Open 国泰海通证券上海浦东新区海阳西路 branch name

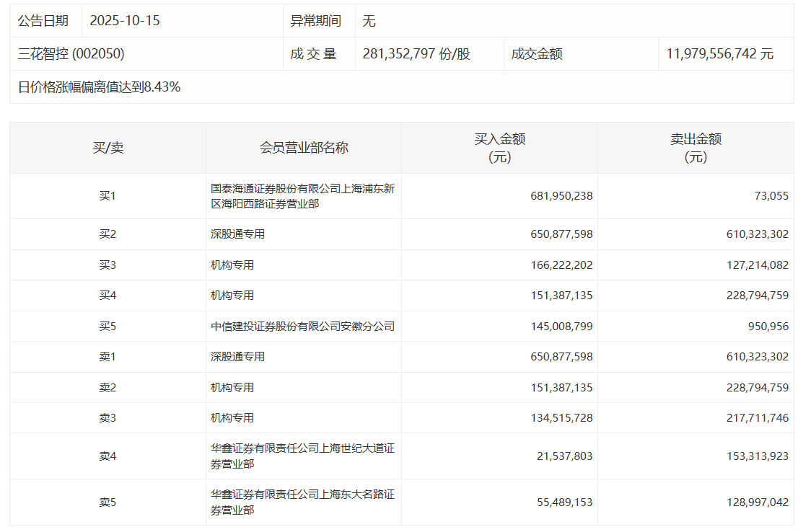[x=302, y=196]
